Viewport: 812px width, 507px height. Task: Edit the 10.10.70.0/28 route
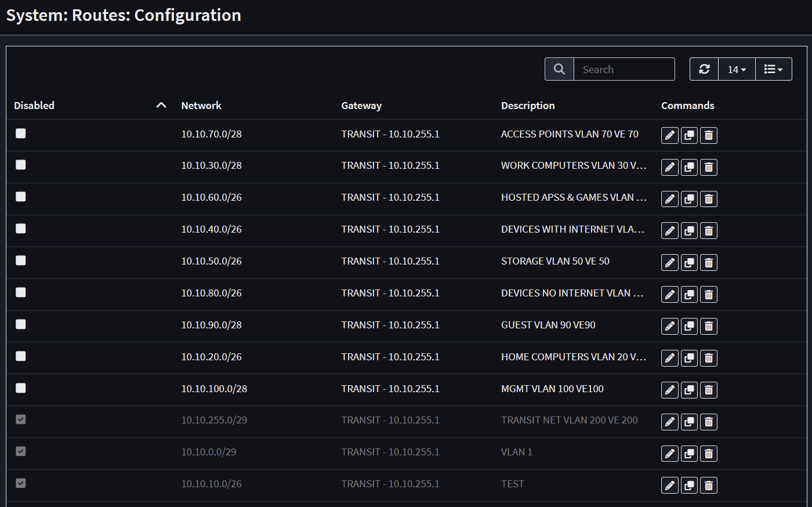point(669,135)
